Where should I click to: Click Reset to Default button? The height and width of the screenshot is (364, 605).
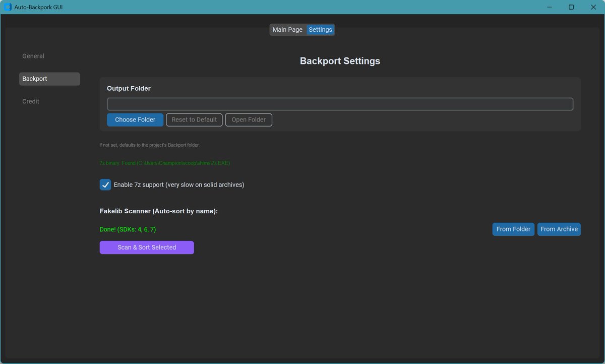[x=194, y=119]
